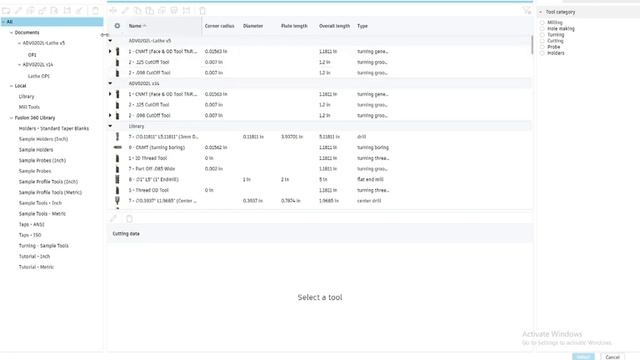Click the plus icon to add new tool

113,11
